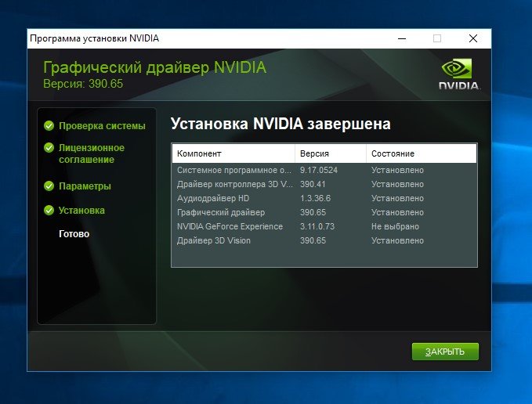Select the Параметры step label
The width and height of the screenshot is (532, 404).
click(85, 186)
